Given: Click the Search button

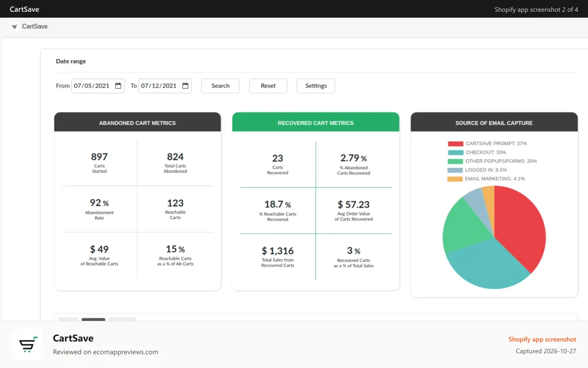Looking at the screenshot, I should 220,86.
